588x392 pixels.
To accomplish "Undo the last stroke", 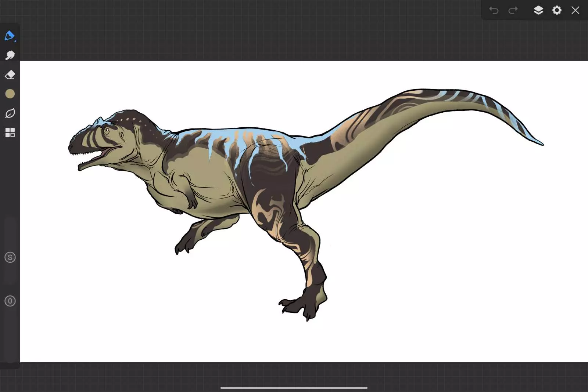I will (494, 10).
